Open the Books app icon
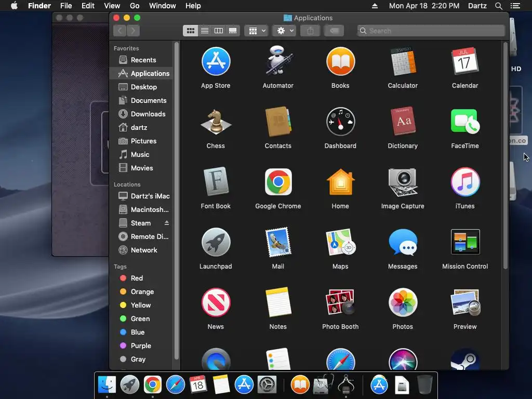The image size is (532, 399). pos(340,61)
